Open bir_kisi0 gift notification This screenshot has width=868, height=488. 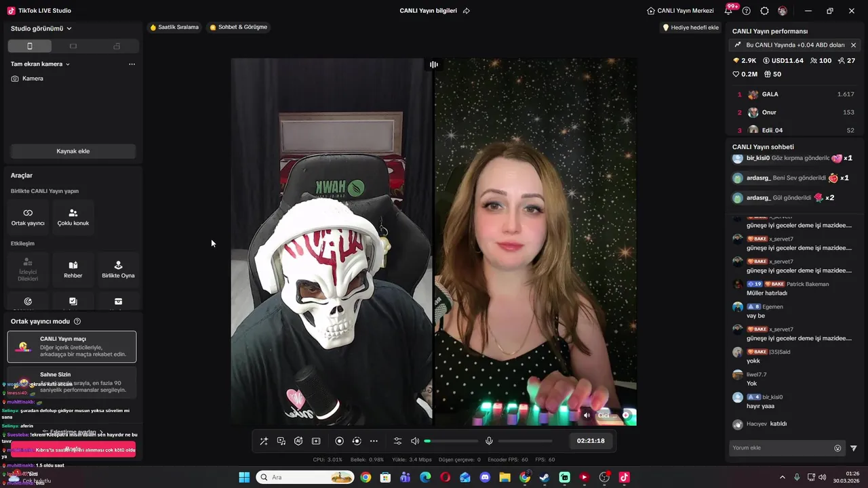794,158
